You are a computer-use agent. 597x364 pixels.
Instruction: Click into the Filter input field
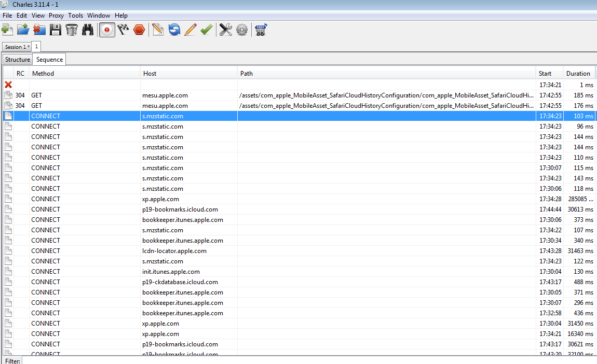click(308, 361)
